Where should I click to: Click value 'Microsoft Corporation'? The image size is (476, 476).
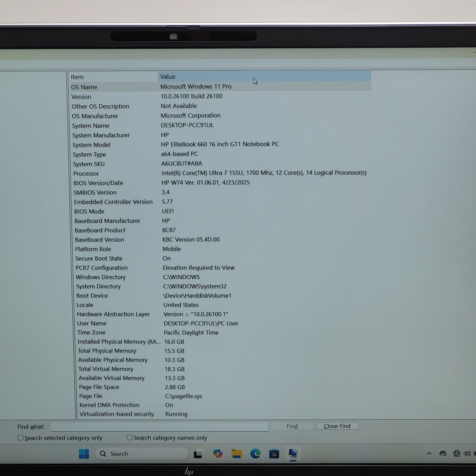tap(190, 116)
